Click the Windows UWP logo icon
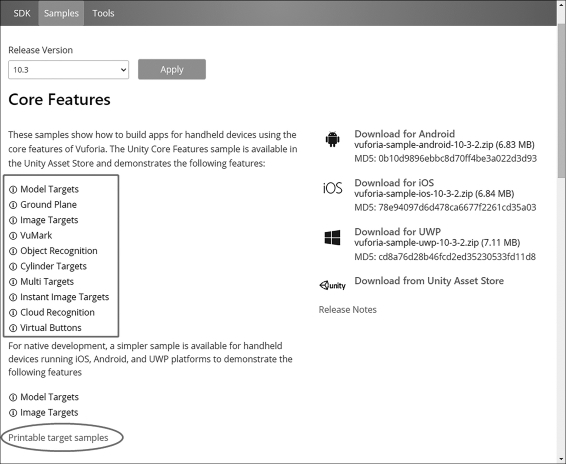This screenshot has height=464, width=566. click(332, 238)
